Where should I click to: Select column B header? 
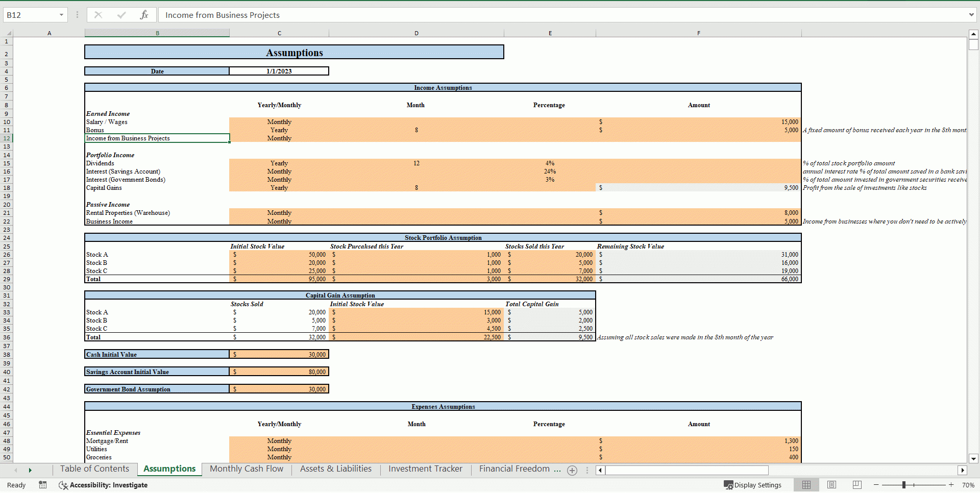pos(157,33)
